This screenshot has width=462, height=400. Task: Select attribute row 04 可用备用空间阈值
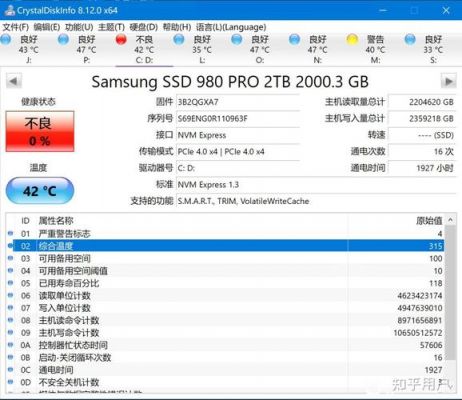click(226, 271)
